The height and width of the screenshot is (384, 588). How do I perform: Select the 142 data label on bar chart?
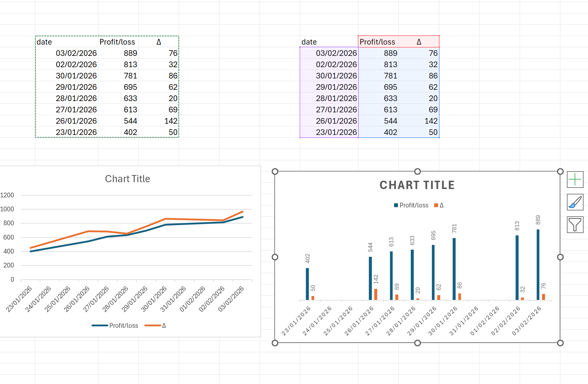click(376, 279)
